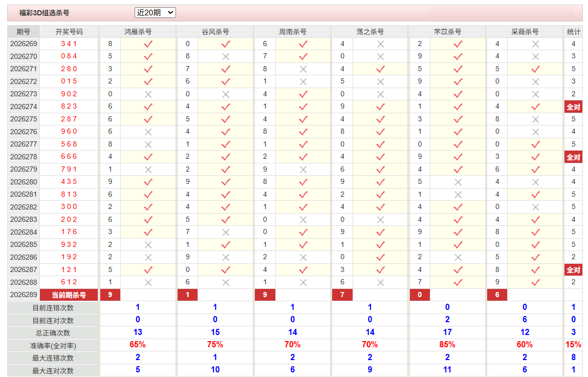Open the 近20期 period dropdown

[x=155, y=13]
